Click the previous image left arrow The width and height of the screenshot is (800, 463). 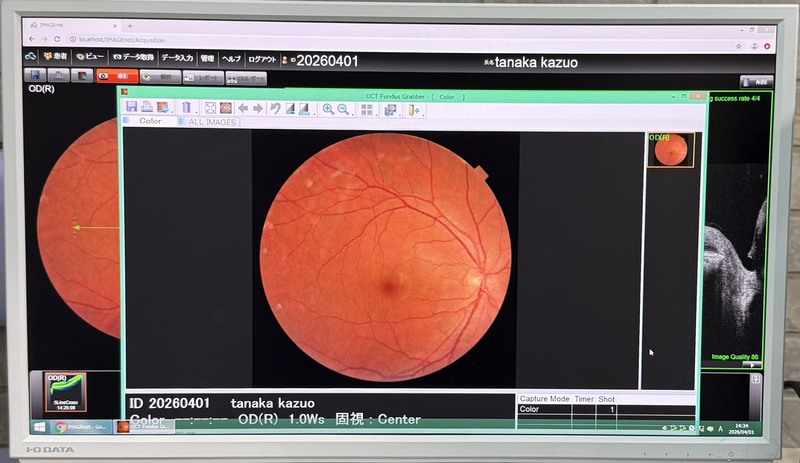(243, 108)
